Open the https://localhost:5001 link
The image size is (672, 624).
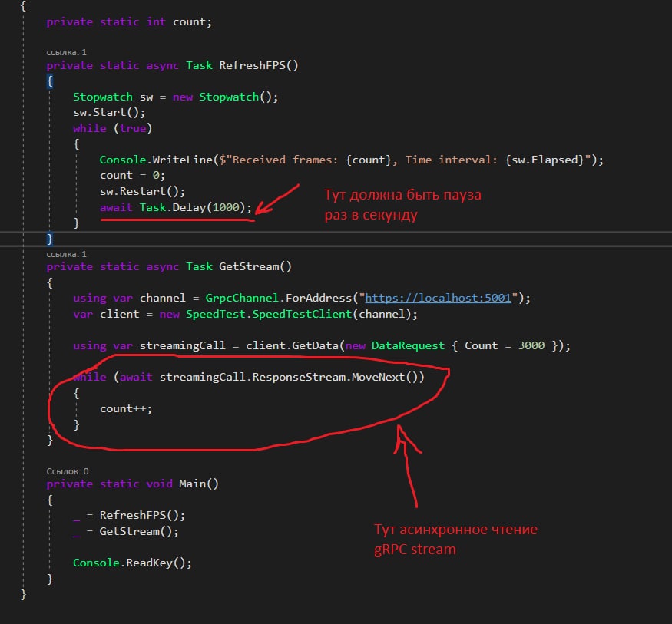(438, 298)
